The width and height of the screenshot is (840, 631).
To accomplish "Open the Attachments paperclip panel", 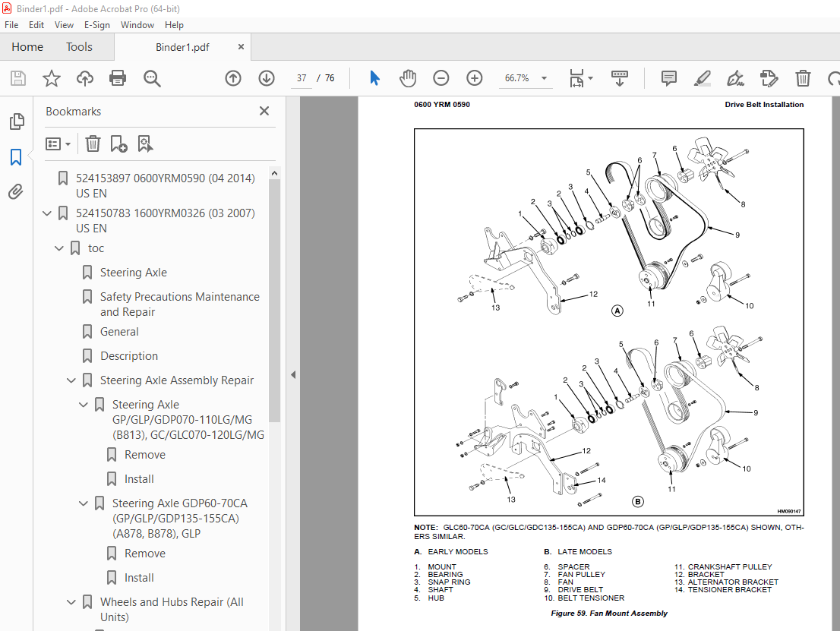I will 16,192.
